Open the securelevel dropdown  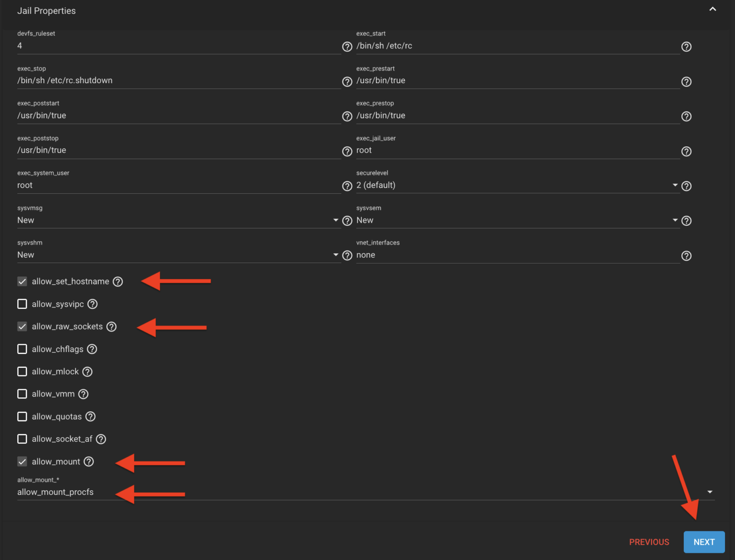tap(675, 185)
